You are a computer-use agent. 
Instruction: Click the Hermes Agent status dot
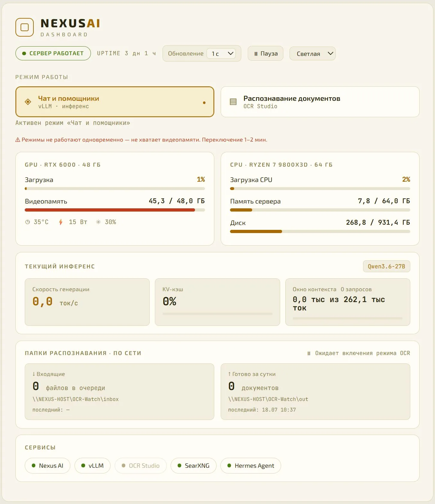tap(229, 465)
